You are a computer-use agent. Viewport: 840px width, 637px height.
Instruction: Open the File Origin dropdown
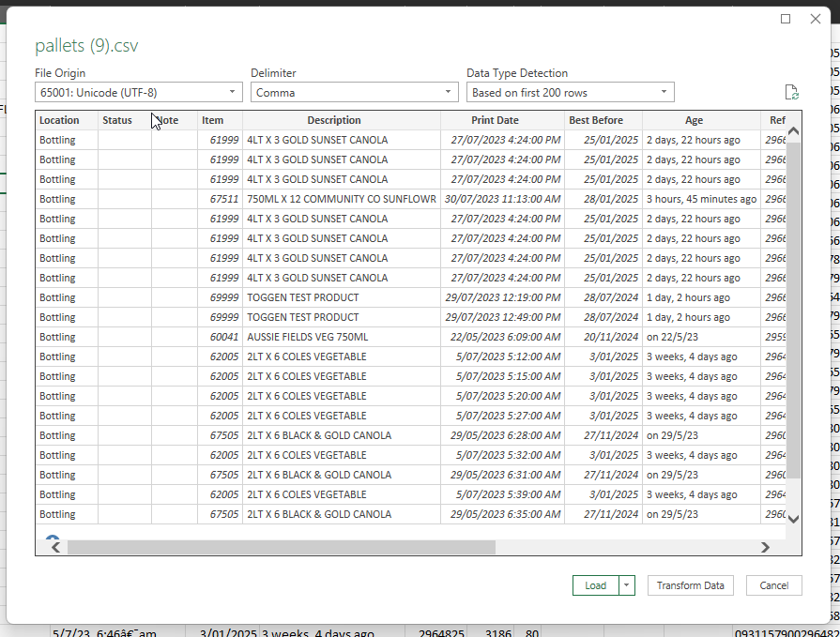138,92
